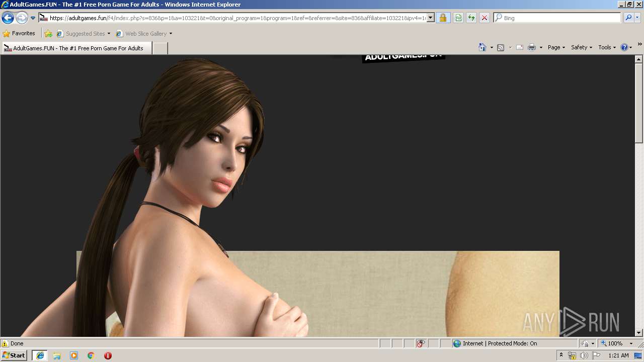Click the browser Forward arrow button
This screenshot has height=362, width=644.
(22, 18)
